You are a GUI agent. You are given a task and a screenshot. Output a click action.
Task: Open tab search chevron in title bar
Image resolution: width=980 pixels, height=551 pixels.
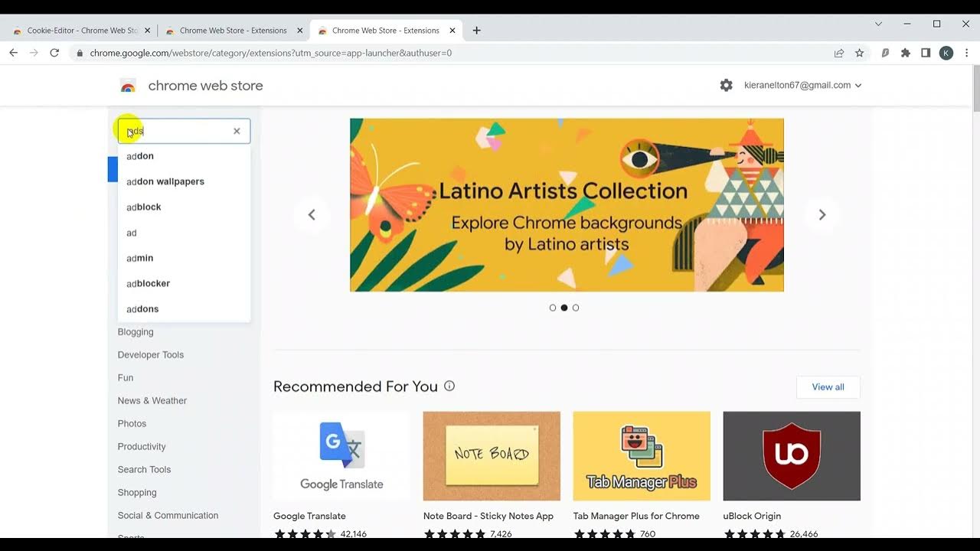pos(878,24)
